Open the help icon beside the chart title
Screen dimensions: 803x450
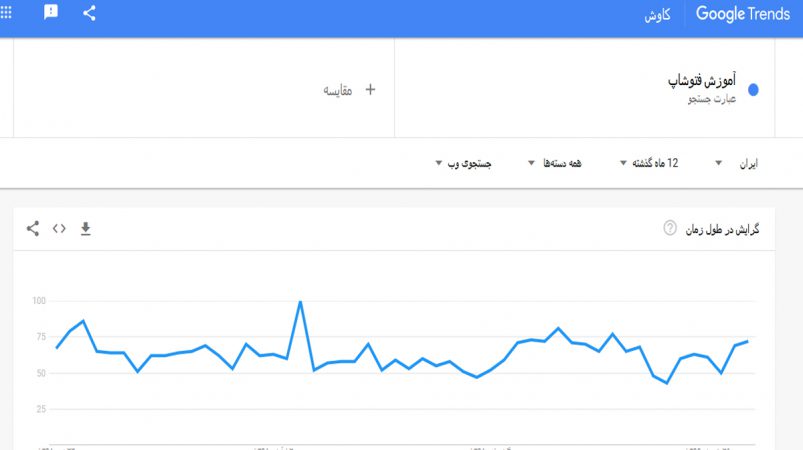point(670,228)
